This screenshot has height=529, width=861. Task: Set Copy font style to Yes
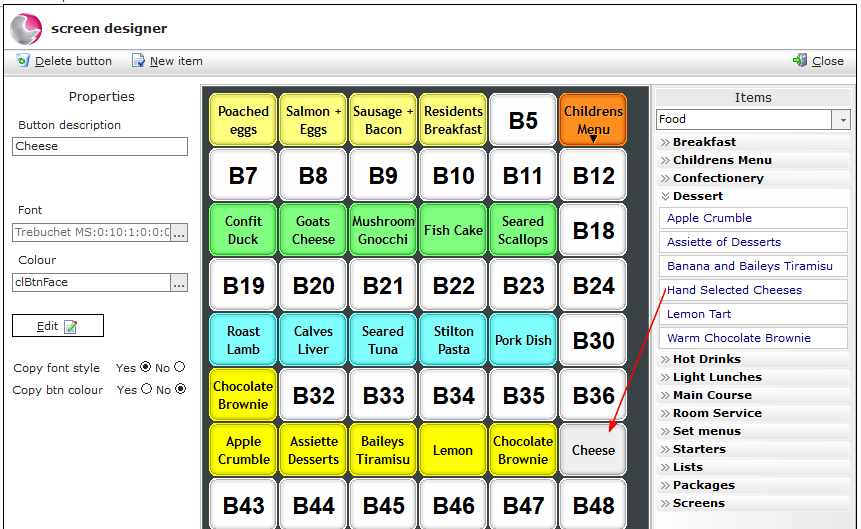(x=146, y=367)
